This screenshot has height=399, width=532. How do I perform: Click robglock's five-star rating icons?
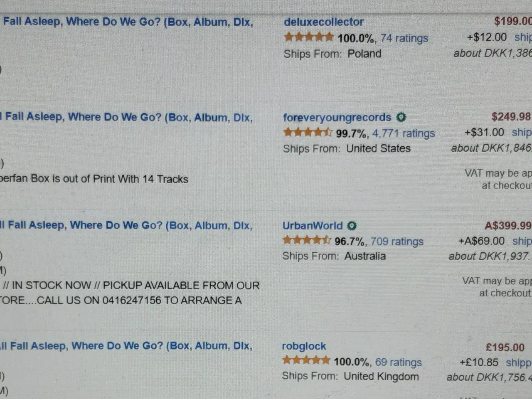(x=306, y=360)
